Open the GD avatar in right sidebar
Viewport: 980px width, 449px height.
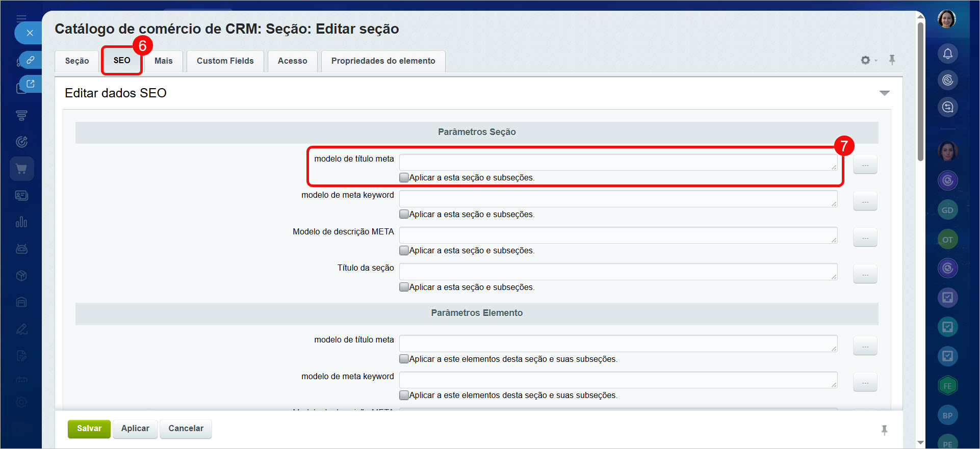pyautogui.click(x=947, y=210)
